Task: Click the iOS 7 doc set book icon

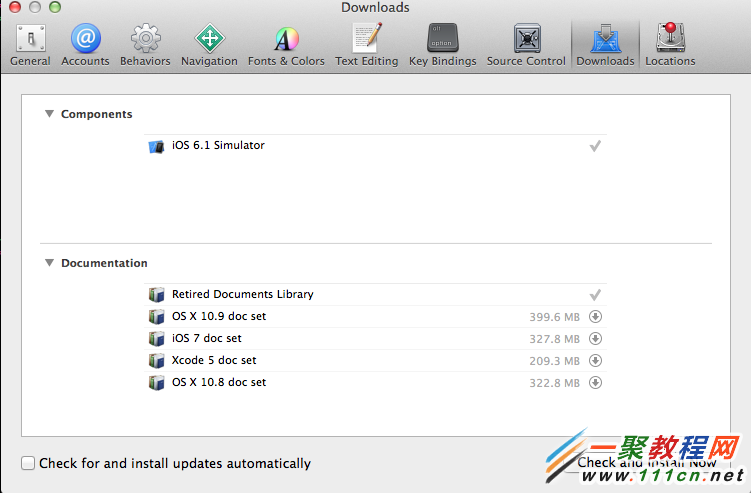Action: [156, 339]
